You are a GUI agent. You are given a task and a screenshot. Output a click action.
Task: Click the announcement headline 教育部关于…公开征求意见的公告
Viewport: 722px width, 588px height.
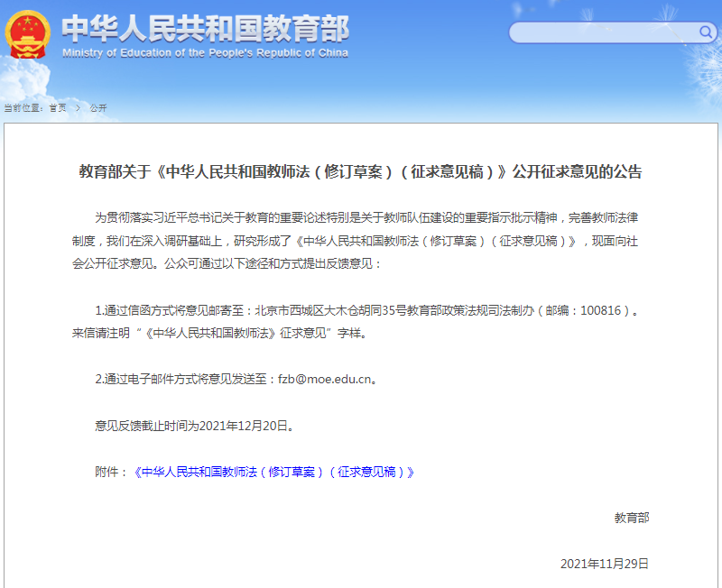coord(360,171)
